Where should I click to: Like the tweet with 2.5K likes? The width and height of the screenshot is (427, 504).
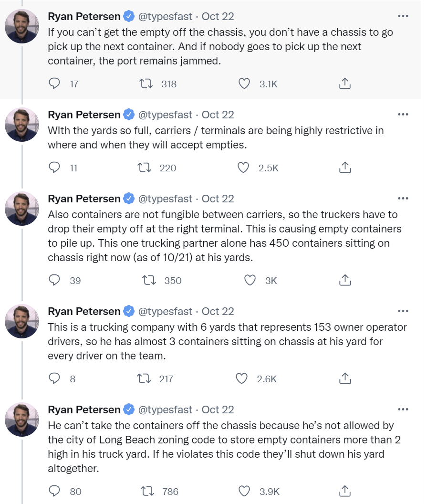244,168
